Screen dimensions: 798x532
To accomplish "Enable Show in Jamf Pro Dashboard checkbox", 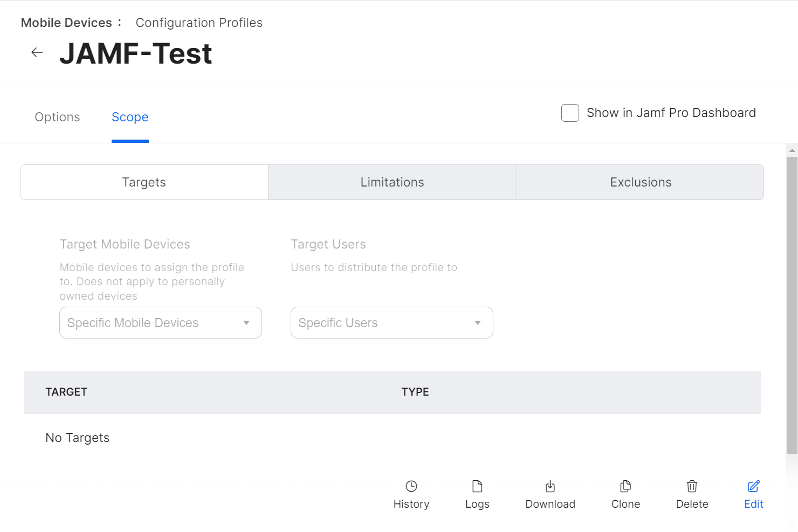I will click(x=570, y=113).
